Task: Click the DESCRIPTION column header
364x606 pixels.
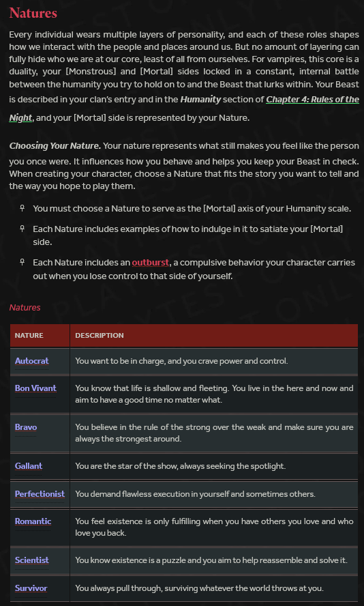Action: click(x=100, y=336)
